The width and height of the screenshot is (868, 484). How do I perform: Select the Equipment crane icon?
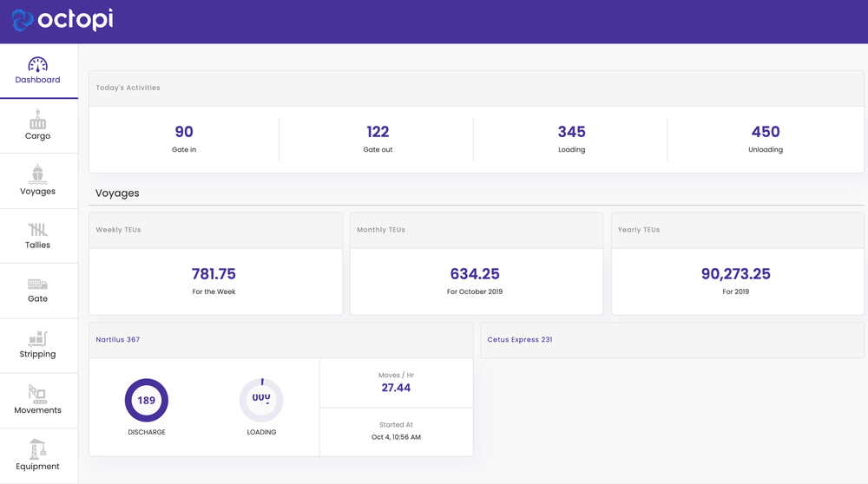pyautogui.click(x=37, y=449)
